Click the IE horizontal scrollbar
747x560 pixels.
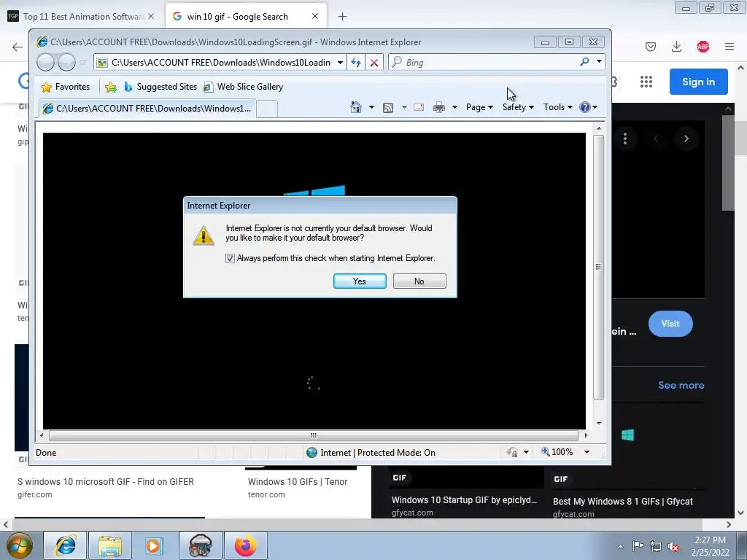314,435
